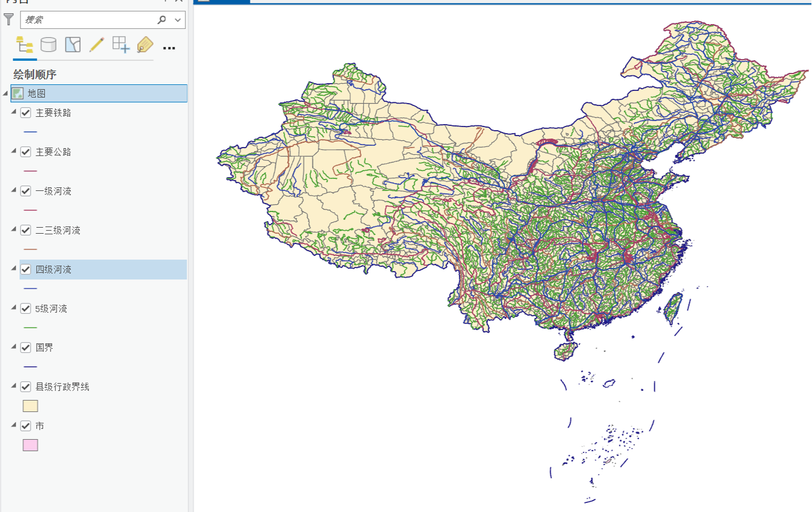Select List By Labeling tag icon
The image size is (812, 512).
(145, 45)
